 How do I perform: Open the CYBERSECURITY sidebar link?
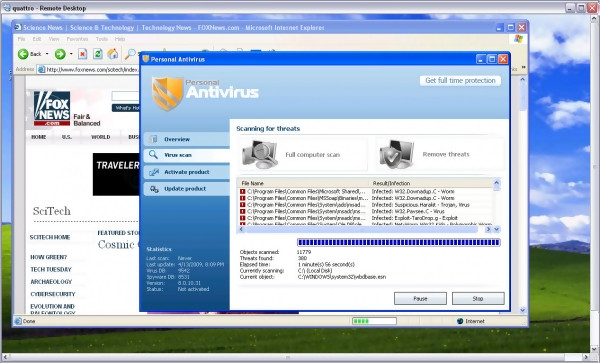click(x=53, y=294)
